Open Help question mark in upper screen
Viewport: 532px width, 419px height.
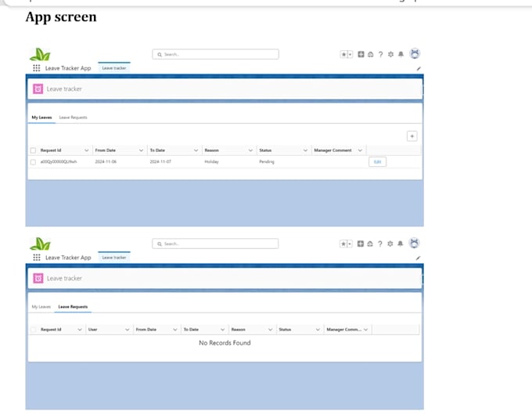click(381, 54)
